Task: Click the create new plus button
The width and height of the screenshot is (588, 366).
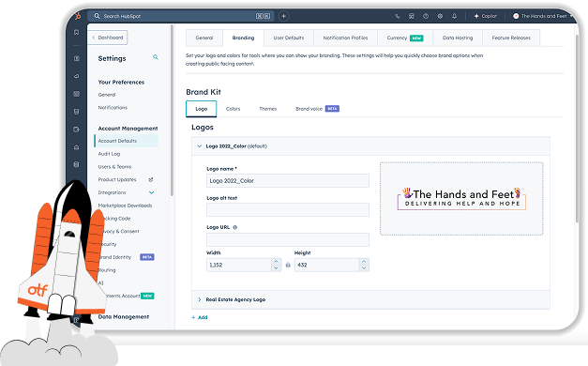Action: pyautogui.click(x=284, y=16)
